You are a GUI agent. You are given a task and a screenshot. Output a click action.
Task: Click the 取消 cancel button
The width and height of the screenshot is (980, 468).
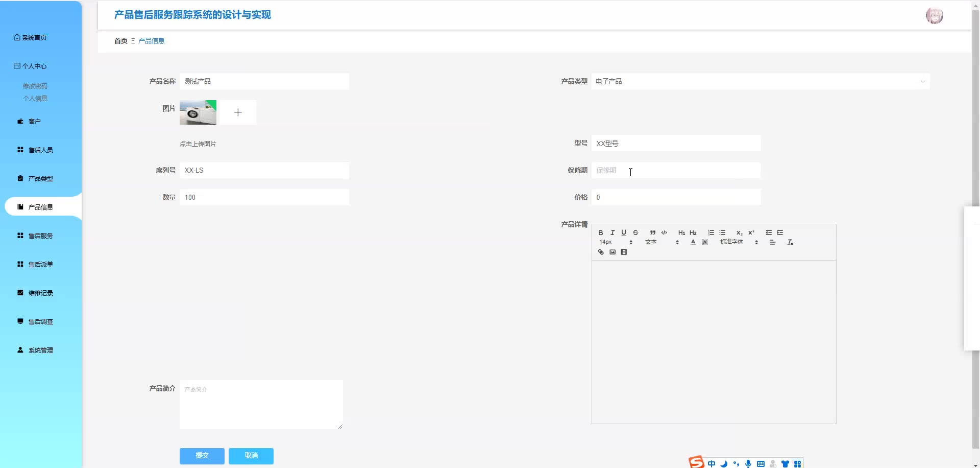point(251,456)
